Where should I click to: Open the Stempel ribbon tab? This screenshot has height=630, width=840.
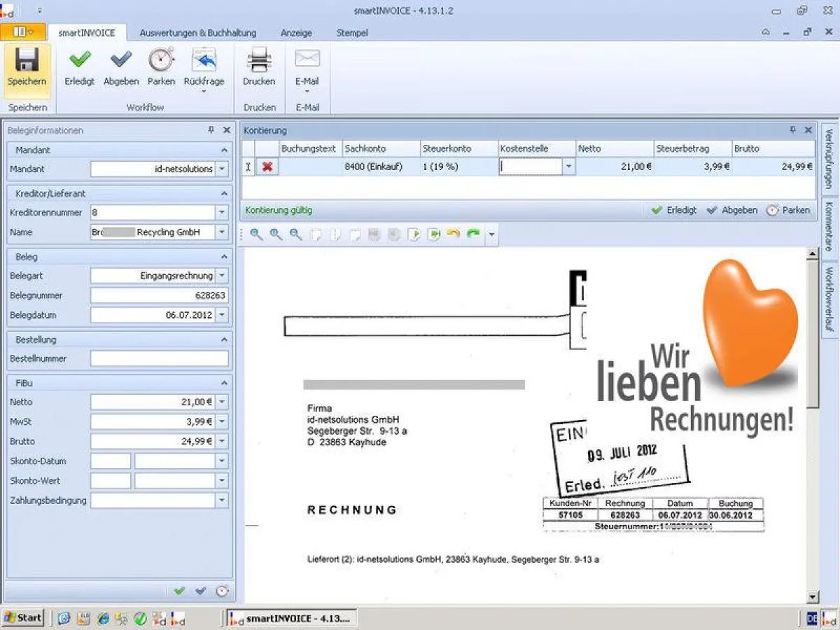coord(351,33)
